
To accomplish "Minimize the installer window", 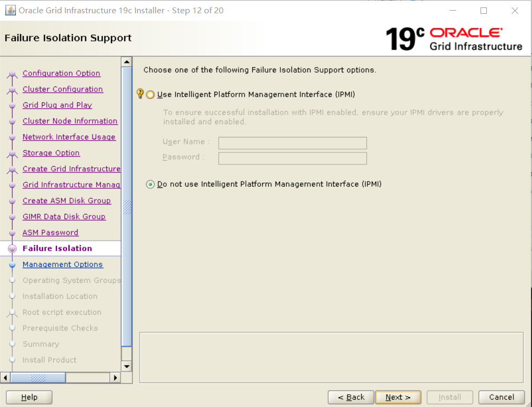I will click(452, 11).
